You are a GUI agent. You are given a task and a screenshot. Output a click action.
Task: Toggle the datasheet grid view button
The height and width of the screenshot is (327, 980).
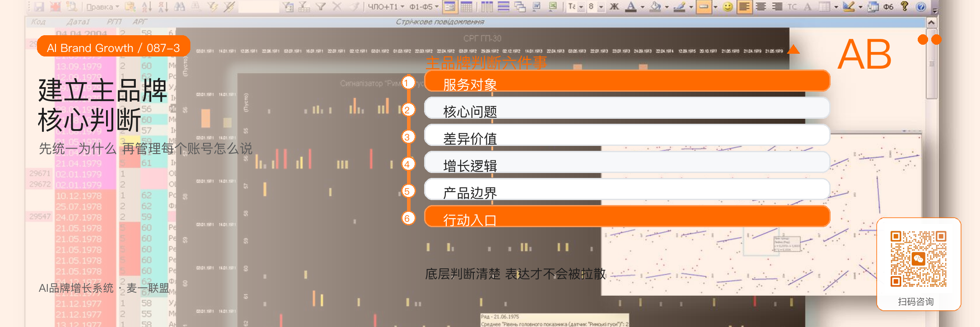pyautogui.click(x=466, y=6)
